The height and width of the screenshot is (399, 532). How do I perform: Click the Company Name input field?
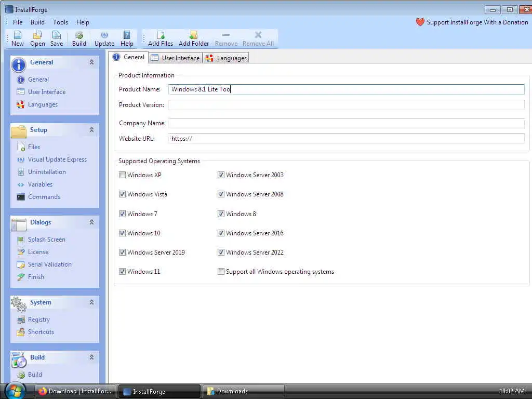coord(346,123)
